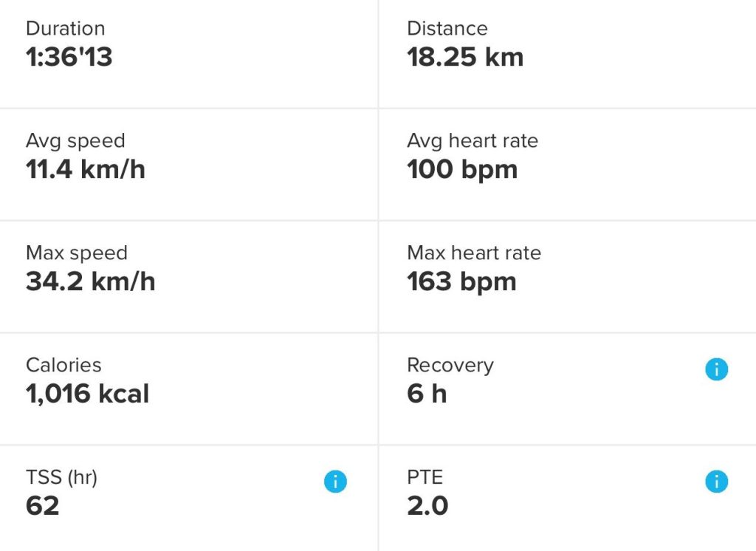The height and width of the screenshot is (551, 756).
Task: Tap the Max heart rate label
Action: [x=474, y=253]
